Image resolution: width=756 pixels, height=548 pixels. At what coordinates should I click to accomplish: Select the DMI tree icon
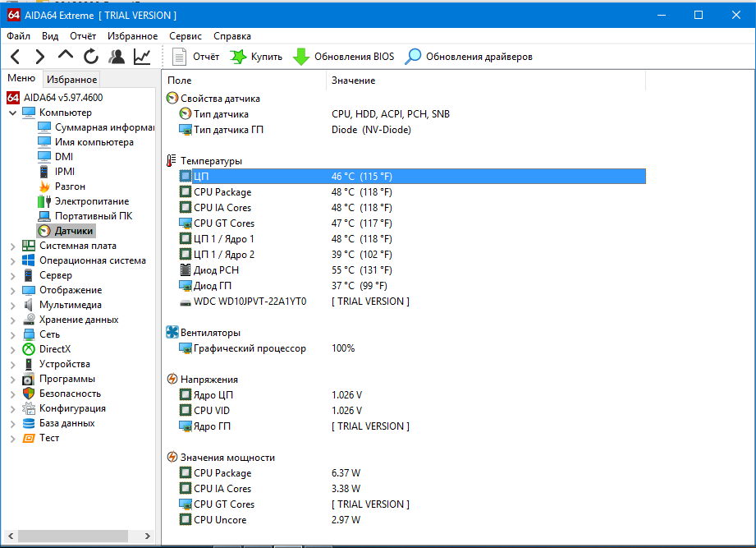point(44,157)
